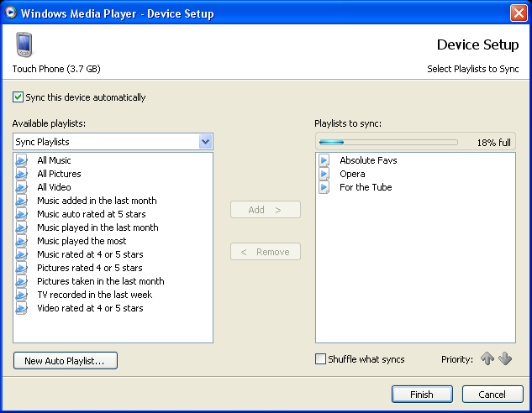Click icon next to Music rated at 4 or 5 stars
The width and height of the screenshot is (532, 413).
coord(21,254)
